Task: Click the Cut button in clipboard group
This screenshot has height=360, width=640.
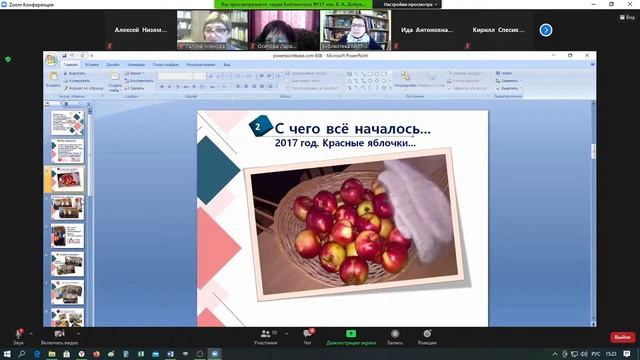Action: [75, 73]
